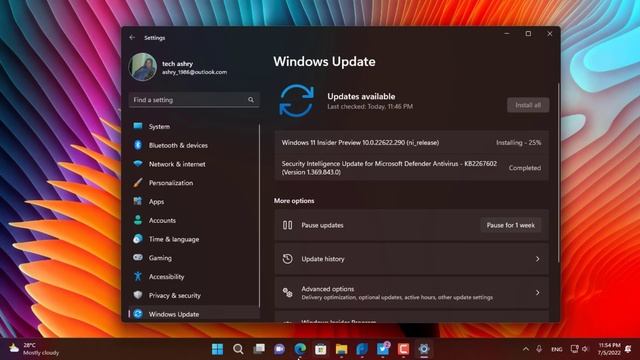This screenshot has height=360, width=640.
Task: Click the Update history clock icon
Action: coord(287,259)
